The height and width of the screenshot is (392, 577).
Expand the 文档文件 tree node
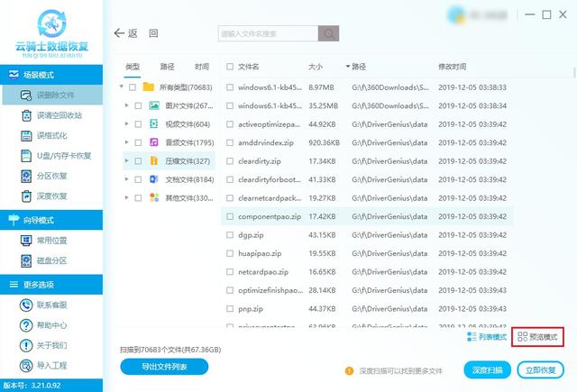126,179
